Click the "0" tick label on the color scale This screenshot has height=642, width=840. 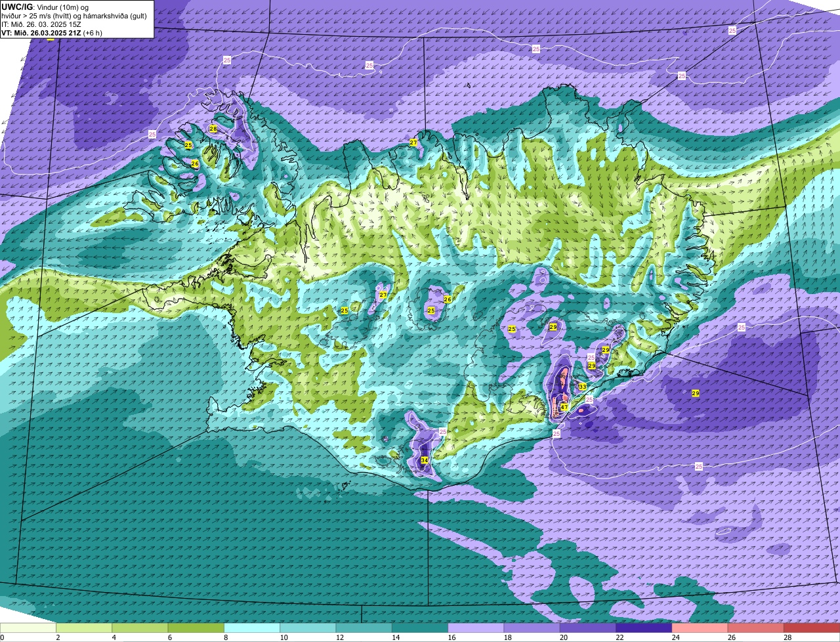click(2, 637)
